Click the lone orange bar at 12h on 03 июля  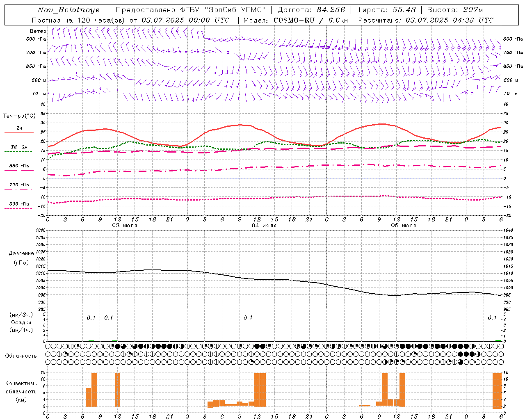click(x=117, y=390)
